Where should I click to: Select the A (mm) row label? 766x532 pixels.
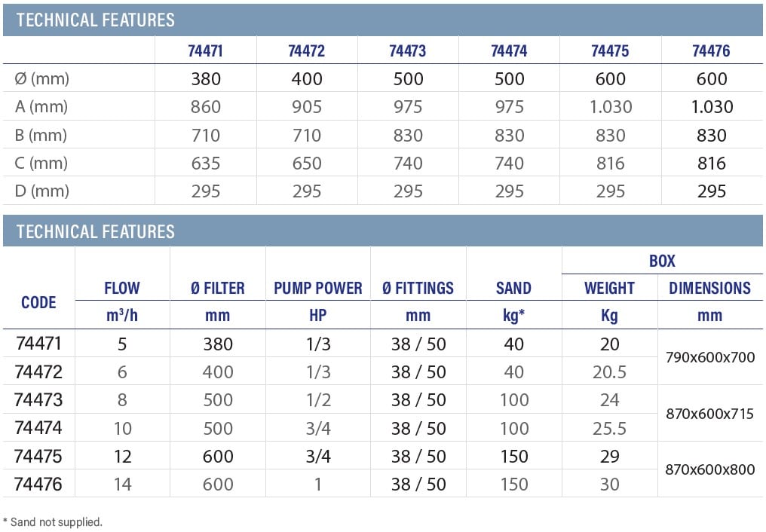point(41,107)
